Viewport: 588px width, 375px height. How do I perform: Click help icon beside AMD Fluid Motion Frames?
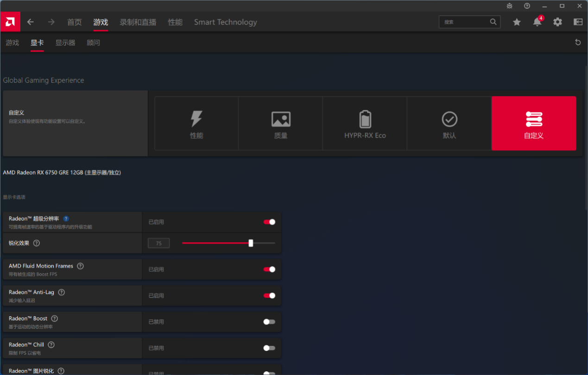(80, 266)
